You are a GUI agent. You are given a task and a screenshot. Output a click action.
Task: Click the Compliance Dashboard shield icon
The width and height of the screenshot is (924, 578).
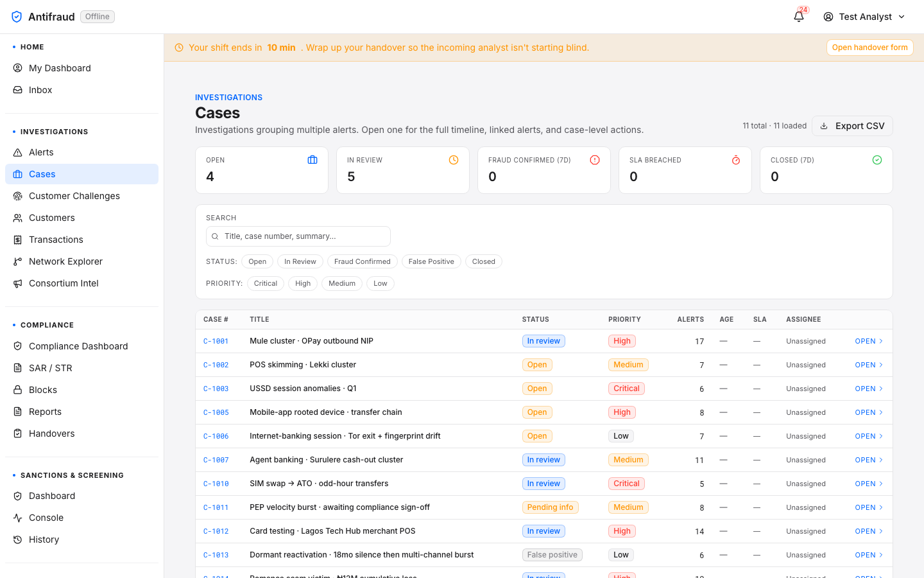(18, 346)
